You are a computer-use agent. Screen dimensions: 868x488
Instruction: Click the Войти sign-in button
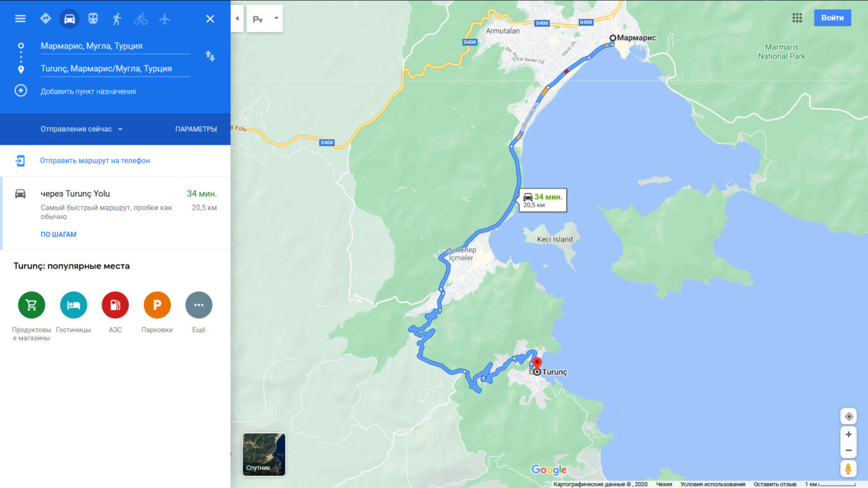pyautogui.click(x=832, y=18)
